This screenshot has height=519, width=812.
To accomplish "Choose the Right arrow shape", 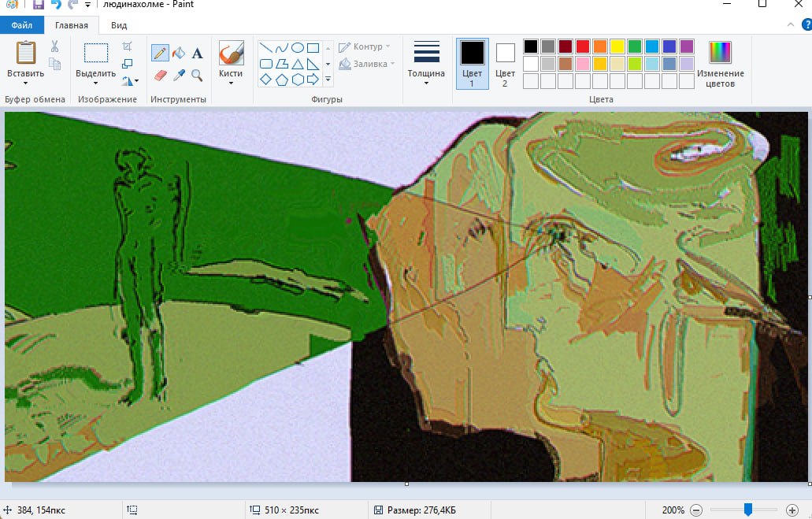I will click(313, 80).
